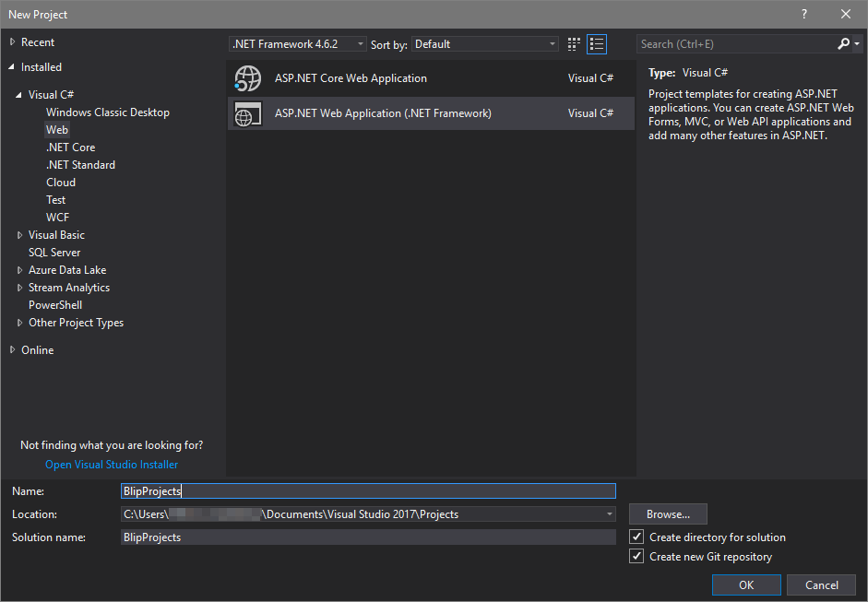Open the Location path dropdown arrow
This screenshot has height=602, width=868.
(x=609, y=514)
